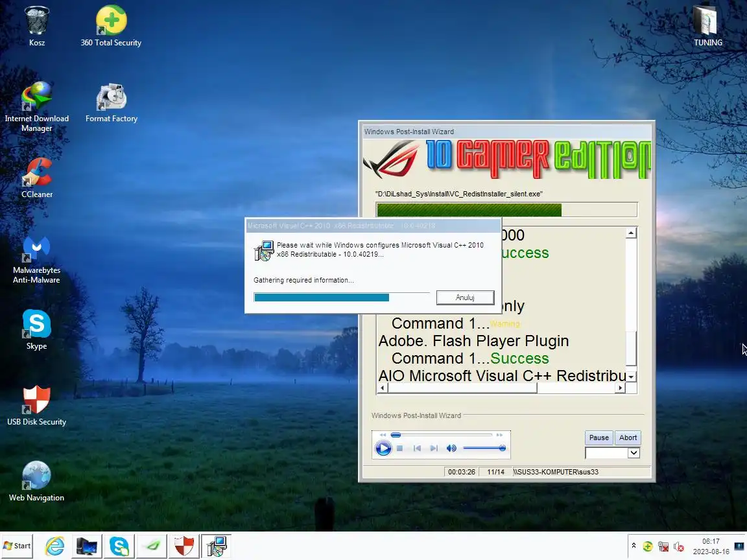The width and height of the screenshot is (747, 560).
Task: Launch Skype from the desktop icon
Action: click(x=37, y=330)
